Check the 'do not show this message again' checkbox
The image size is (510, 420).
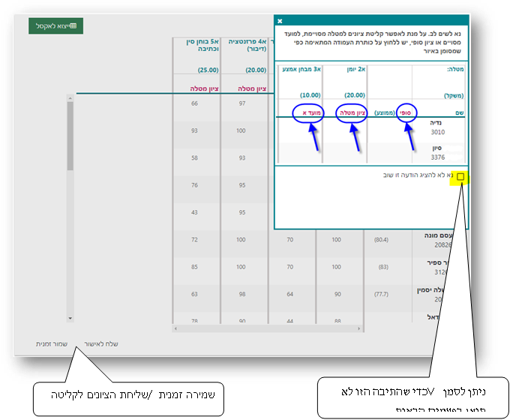point(460,177)
